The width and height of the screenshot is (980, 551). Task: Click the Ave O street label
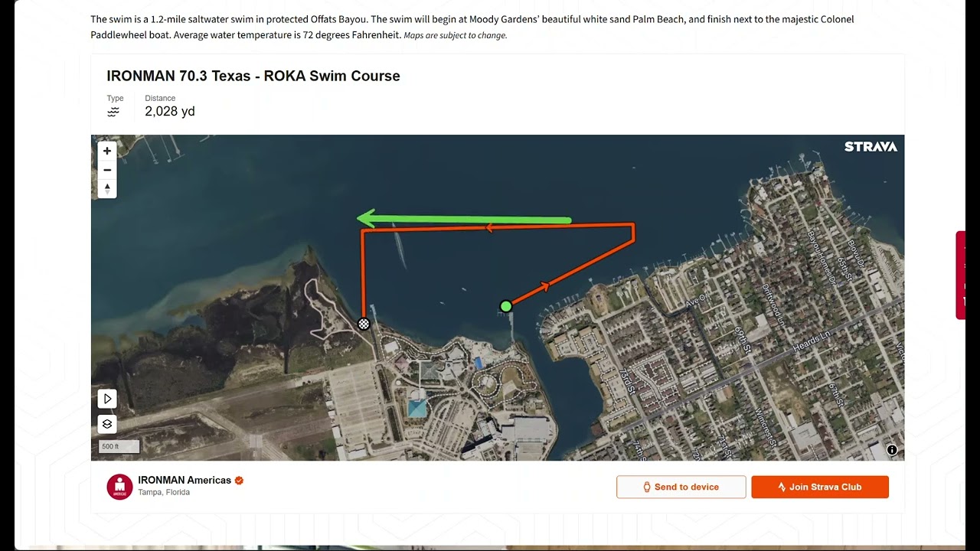[696, 302]
